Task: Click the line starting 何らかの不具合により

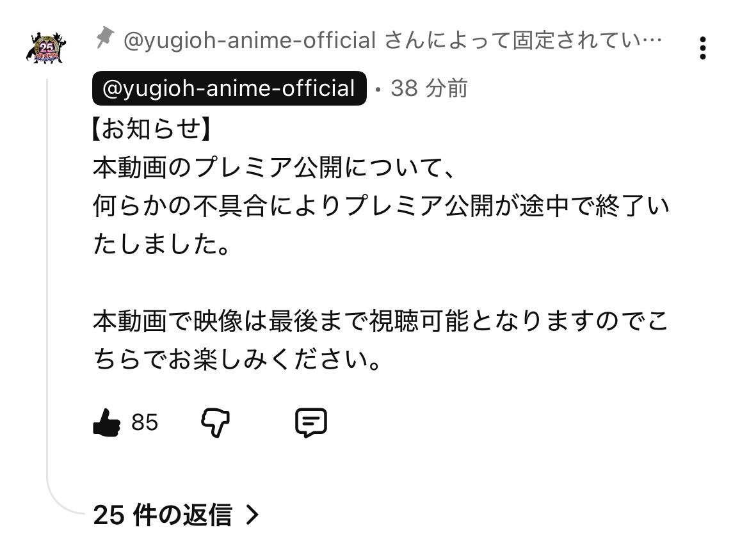Action: pyautogui.click(x=381, y=206)
